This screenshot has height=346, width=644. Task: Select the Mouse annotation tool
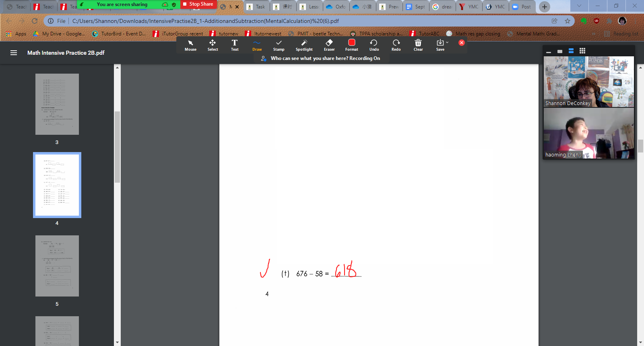pos(190,45)
